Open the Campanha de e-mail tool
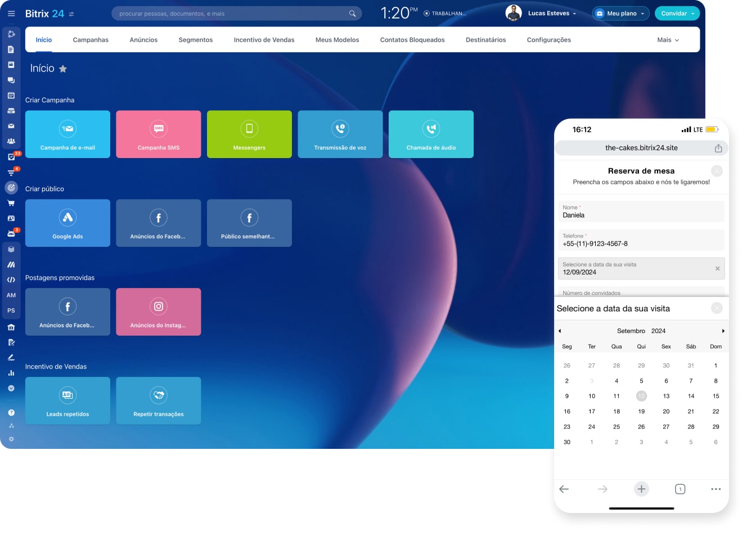The width and height of the screenshot is (756, 540). [67, 134]
